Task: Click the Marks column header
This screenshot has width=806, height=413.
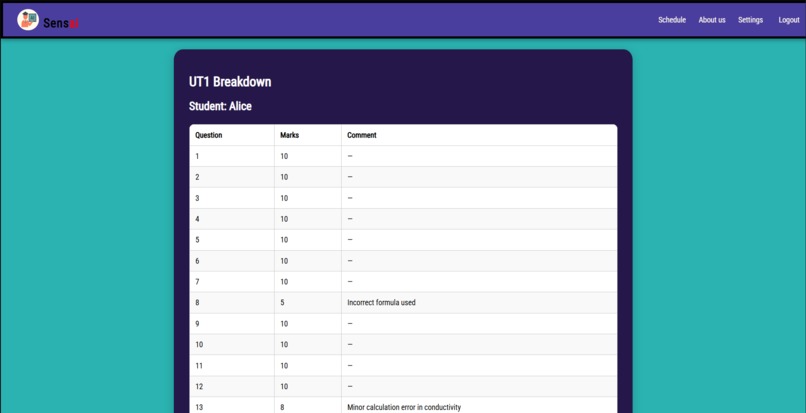Action: (x=308, y=135)
